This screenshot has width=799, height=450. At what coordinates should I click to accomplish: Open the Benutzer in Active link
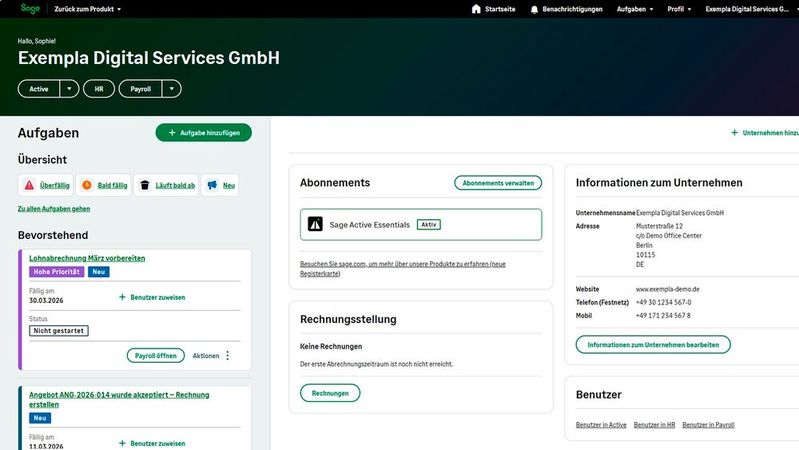(601, 425)
